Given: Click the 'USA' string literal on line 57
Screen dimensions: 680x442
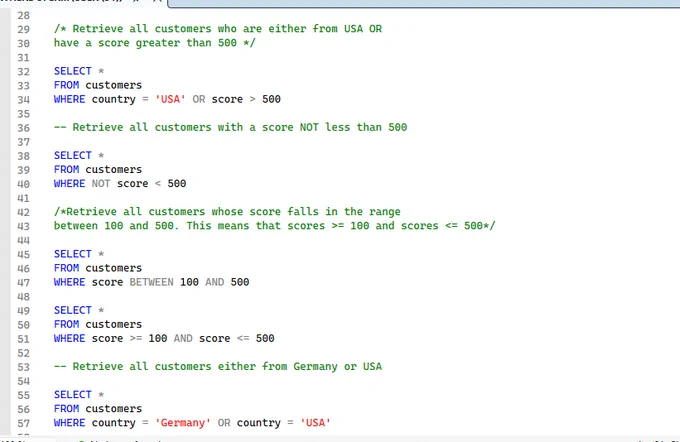Looking at the screenshot, I should [x=315, y=422].
